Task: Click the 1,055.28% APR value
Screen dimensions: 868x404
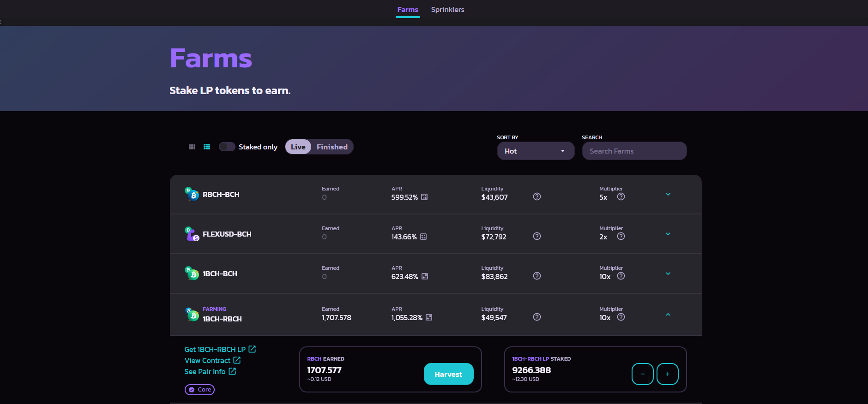Action: 407,318
